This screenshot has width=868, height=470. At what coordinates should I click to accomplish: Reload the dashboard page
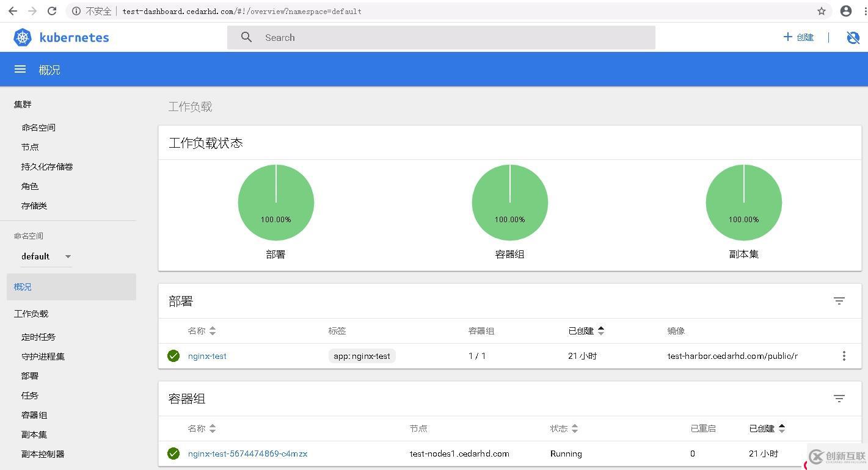(x=52, y=11)
